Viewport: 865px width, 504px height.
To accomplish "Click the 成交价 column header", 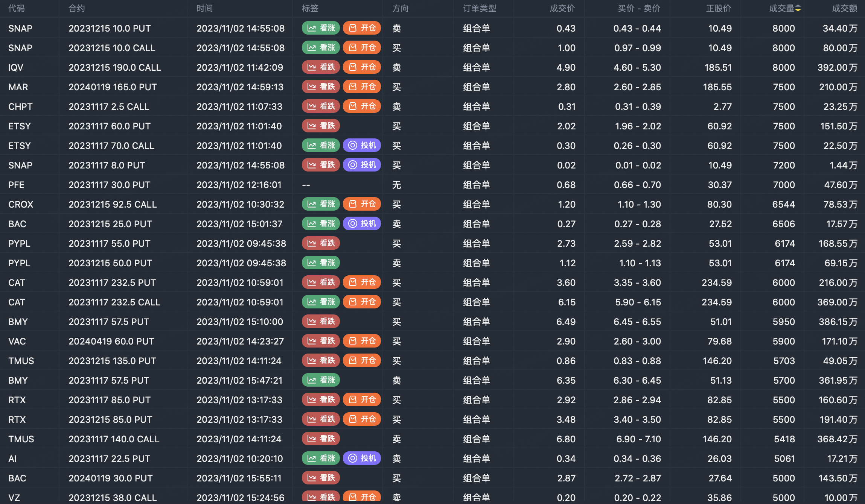I will [x=562, y=9].
